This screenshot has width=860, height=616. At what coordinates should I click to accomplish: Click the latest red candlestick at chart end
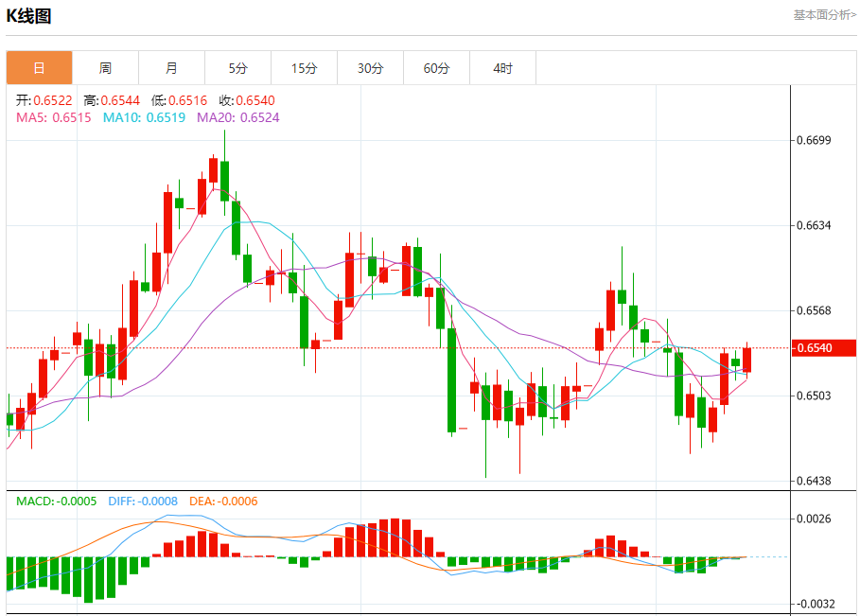coord(746,360)
